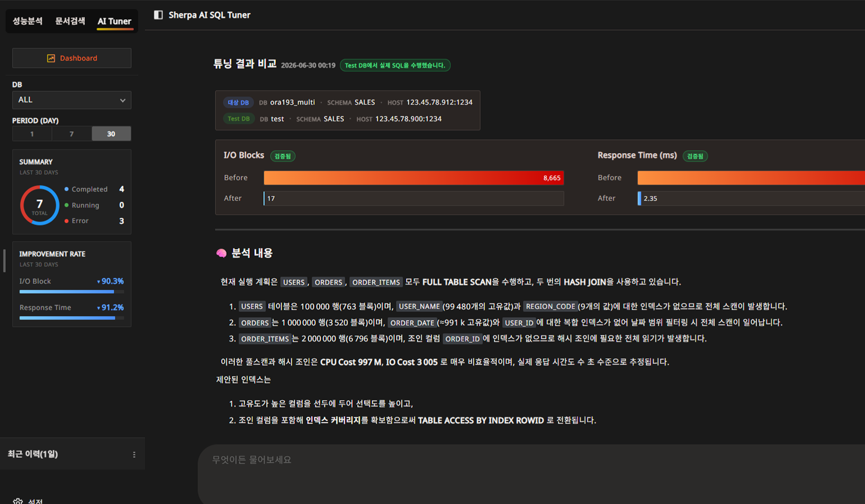Click the Completed count row

coord(94,189)
